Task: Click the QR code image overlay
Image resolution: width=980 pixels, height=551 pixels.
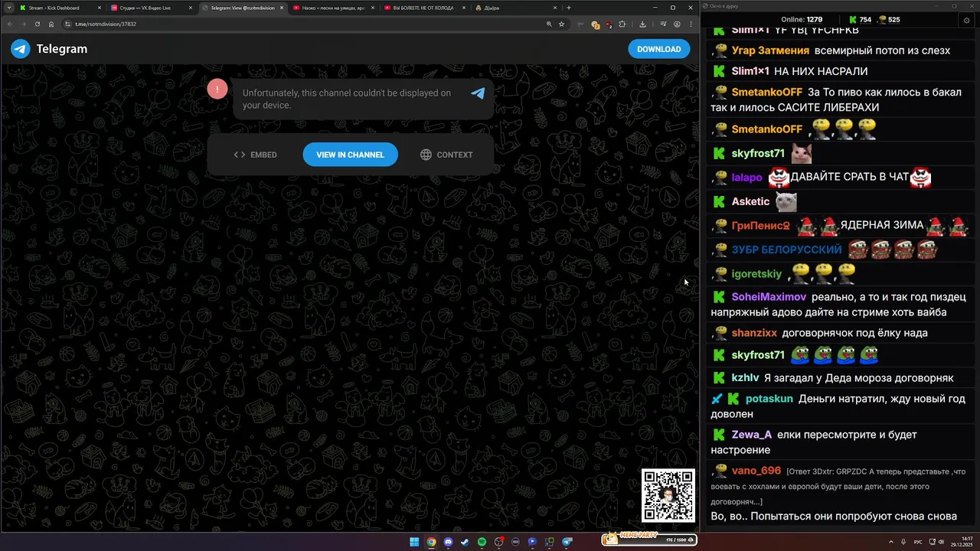Action: (668, 495)
